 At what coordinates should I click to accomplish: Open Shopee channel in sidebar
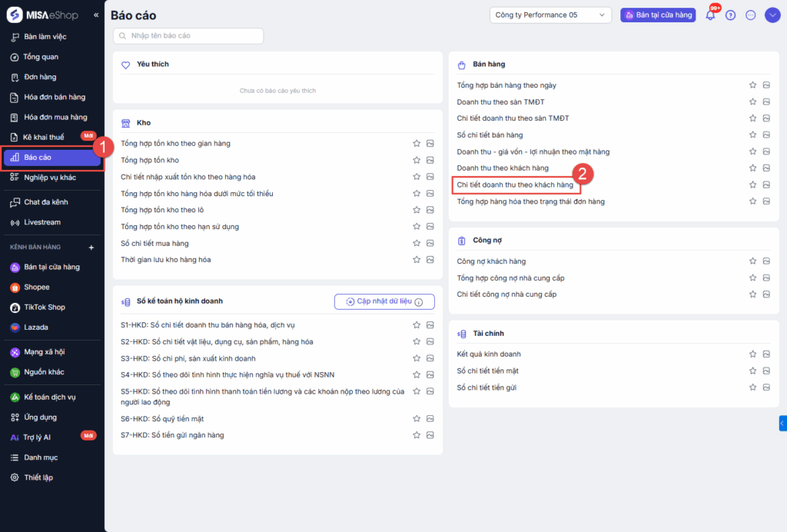[36, 287]
